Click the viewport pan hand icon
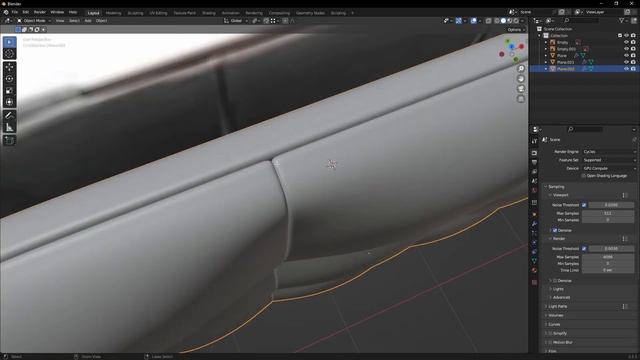Viewport: 640px width, 360px height. [521, 79]
